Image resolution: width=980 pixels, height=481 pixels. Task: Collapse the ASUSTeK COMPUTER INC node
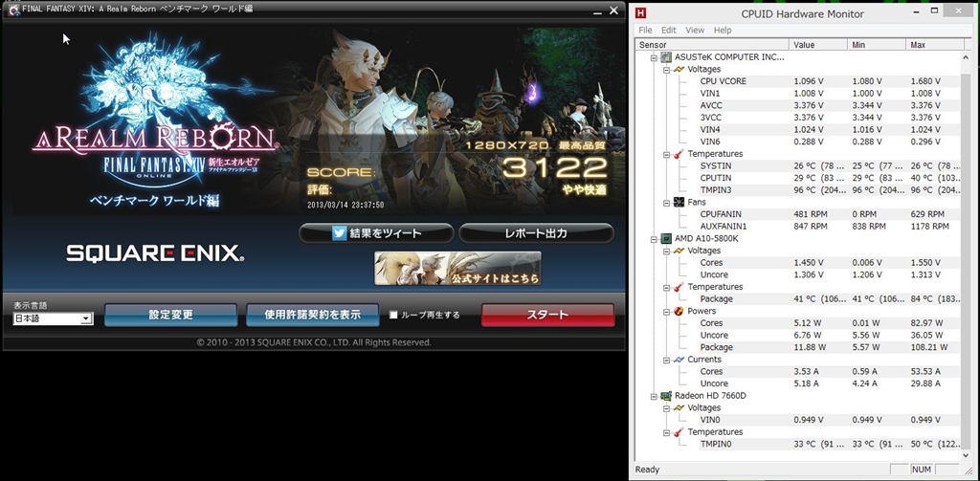655,57
